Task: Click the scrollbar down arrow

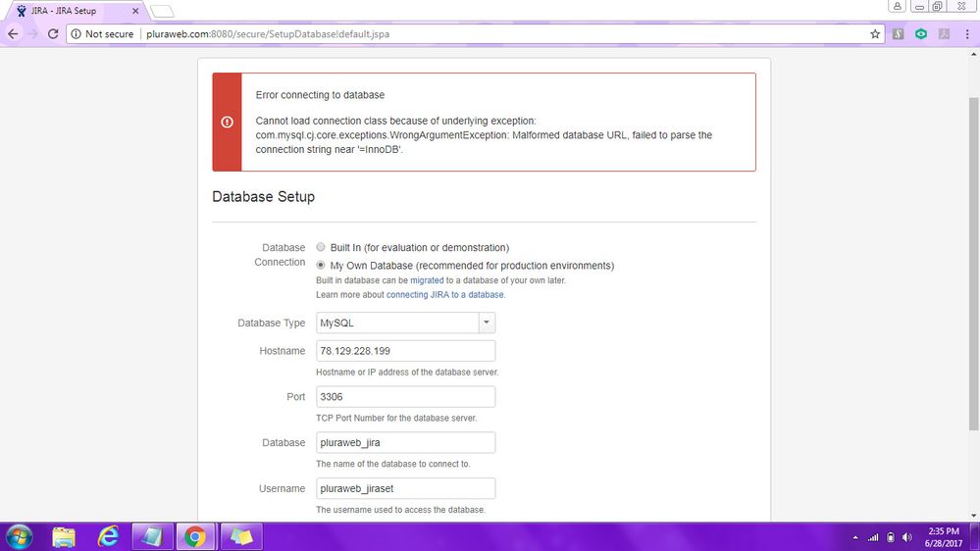Action: [974, 516]
